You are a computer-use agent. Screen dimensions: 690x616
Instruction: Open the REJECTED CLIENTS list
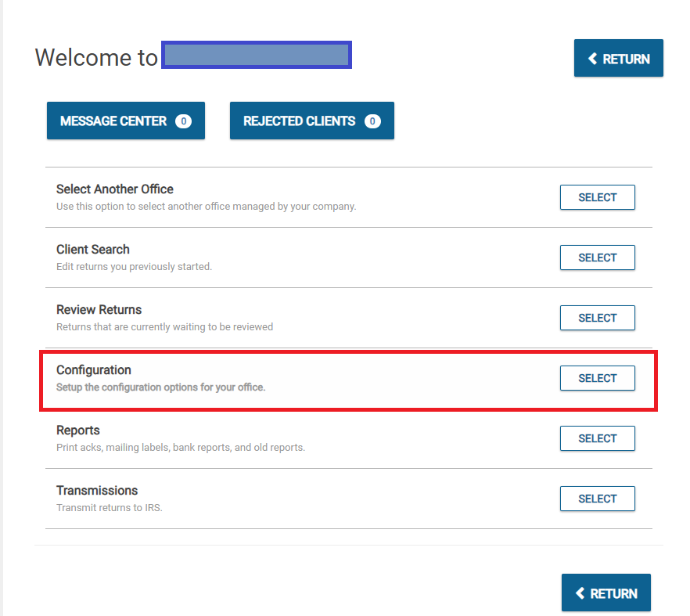click(300, 121)
